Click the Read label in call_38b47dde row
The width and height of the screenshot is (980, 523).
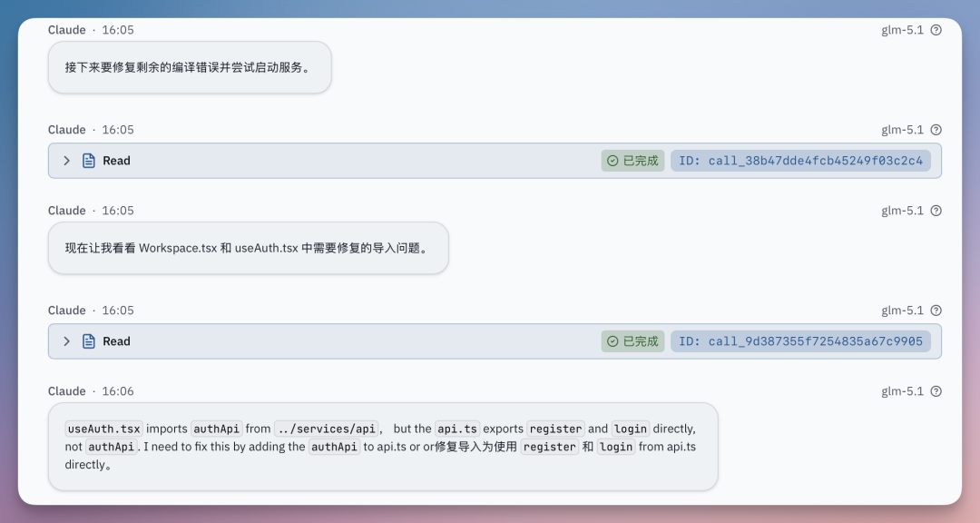click(x=116, y=161)
